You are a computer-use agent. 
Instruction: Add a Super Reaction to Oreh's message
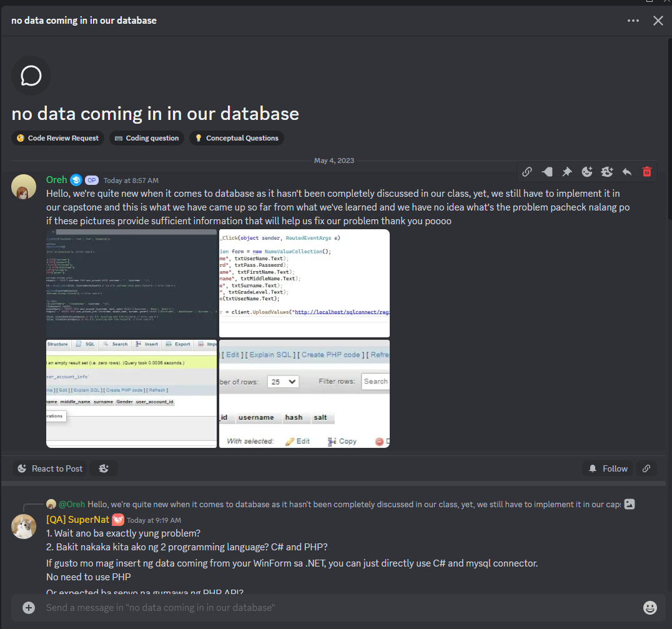[x=607, y=172]
